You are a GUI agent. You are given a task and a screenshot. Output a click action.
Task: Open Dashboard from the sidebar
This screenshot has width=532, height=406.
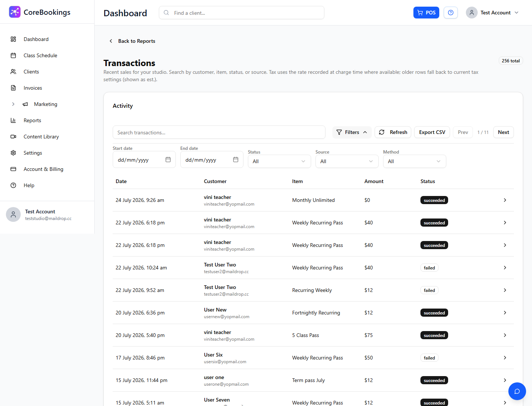click(x=36, y=39)
